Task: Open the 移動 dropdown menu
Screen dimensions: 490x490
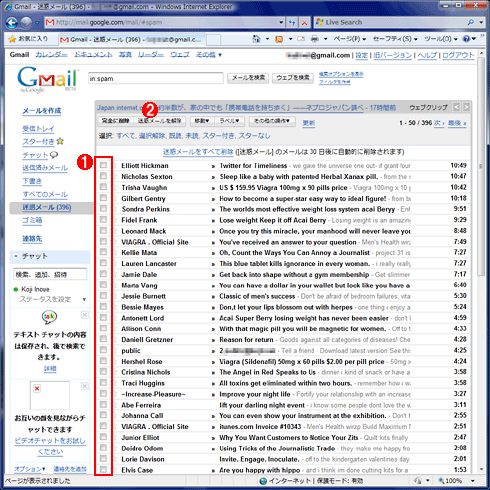Action: point(201,121)
